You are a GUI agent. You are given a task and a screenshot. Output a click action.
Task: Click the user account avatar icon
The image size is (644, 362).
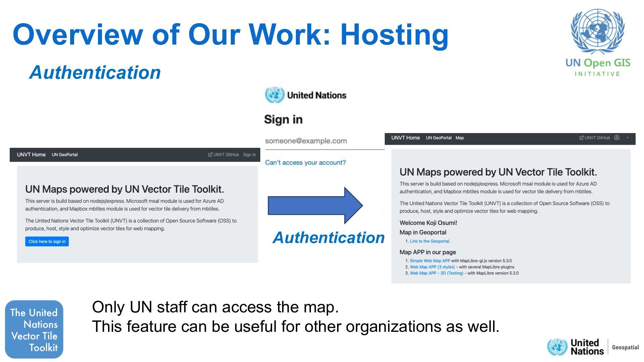click(616, 138)
